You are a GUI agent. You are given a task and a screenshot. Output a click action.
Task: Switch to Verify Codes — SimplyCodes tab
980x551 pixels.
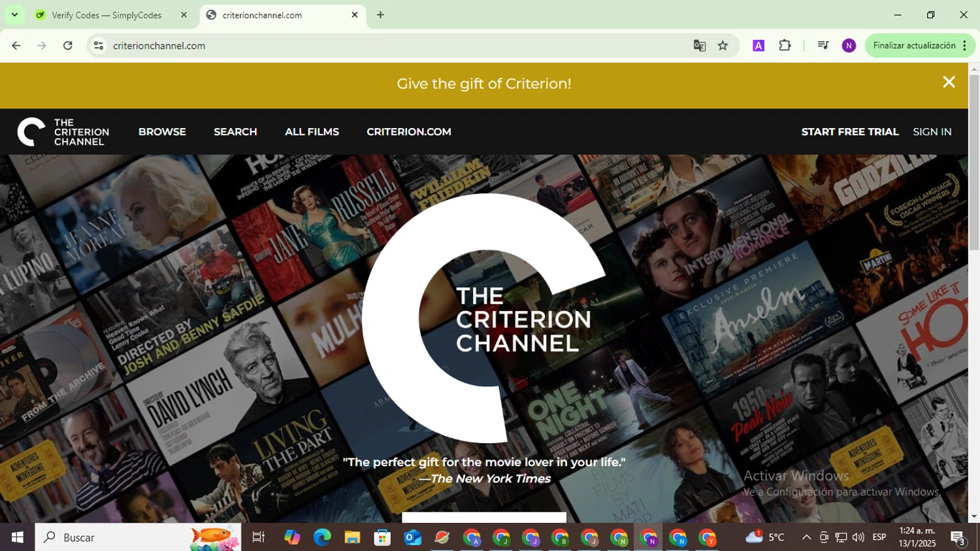pyautogui.click(x=106, y=15)
